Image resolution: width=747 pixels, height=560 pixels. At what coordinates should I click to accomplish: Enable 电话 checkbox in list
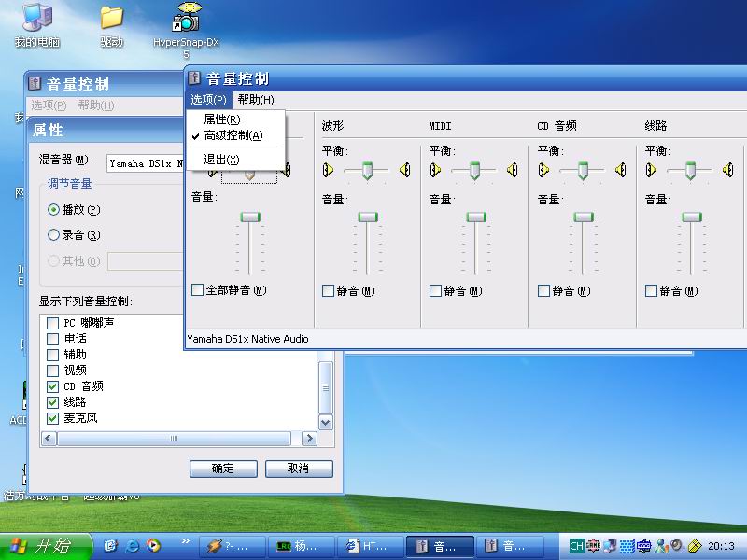tap(53, 339)
